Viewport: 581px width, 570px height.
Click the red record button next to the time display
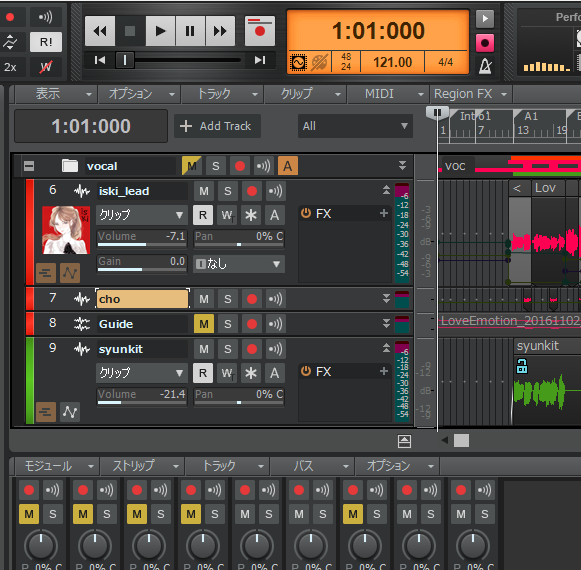click(x=485, y=43)
